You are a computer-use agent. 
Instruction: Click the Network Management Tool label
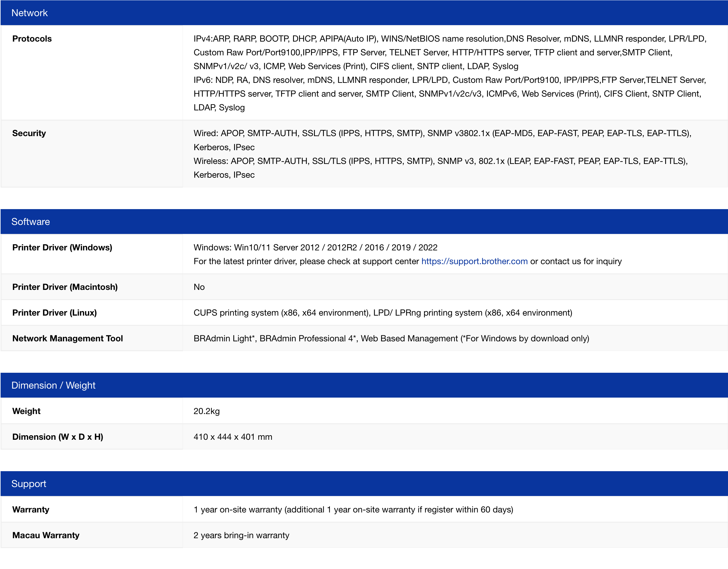(x=68, y=338)
